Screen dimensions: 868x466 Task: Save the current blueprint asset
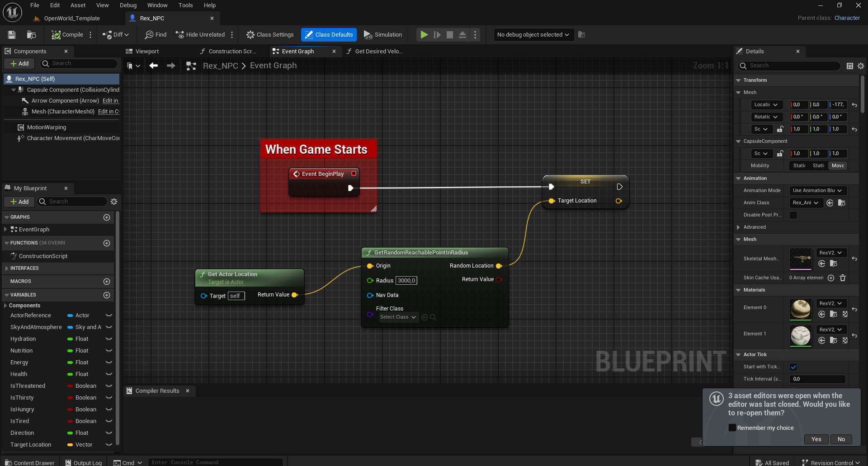12,35
